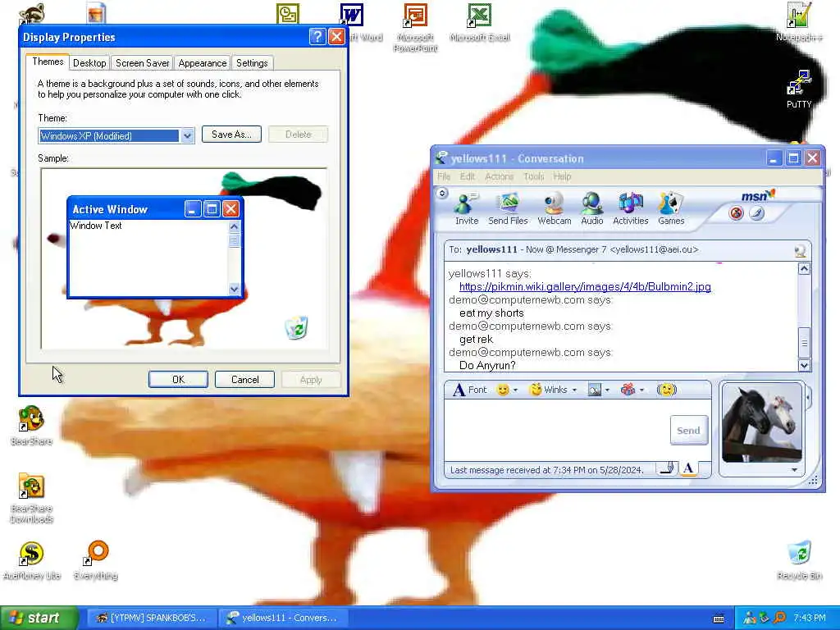Open Games in the conversation window
This screenshot has height=630, width=840.
point(671,209)
